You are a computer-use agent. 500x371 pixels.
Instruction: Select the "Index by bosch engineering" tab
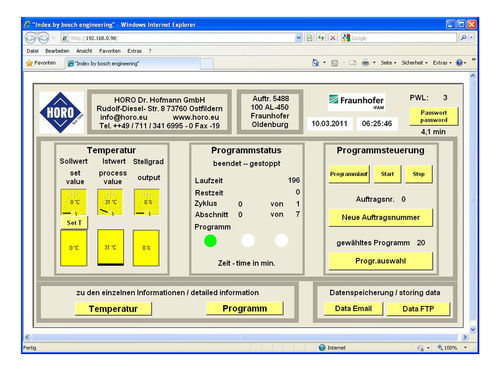tap(132, 63)
